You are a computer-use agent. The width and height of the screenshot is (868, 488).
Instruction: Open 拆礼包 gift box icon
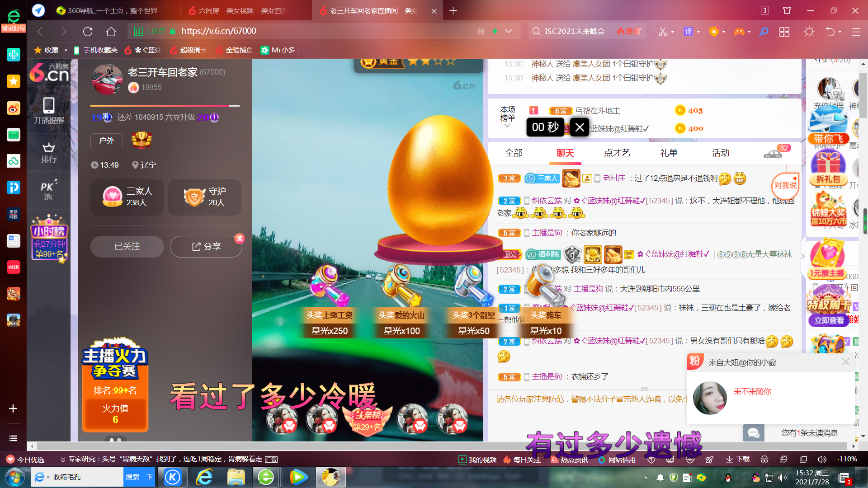coord(828,168)
